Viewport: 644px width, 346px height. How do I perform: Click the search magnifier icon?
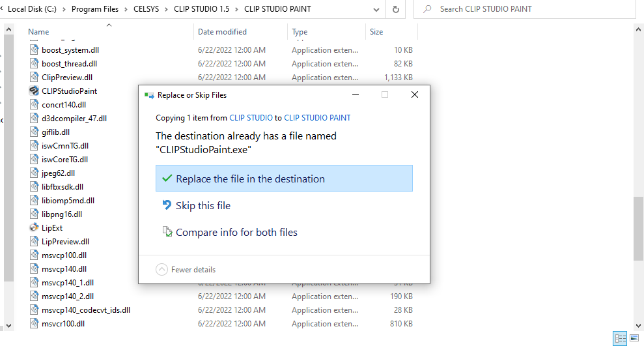pos(428,9)
